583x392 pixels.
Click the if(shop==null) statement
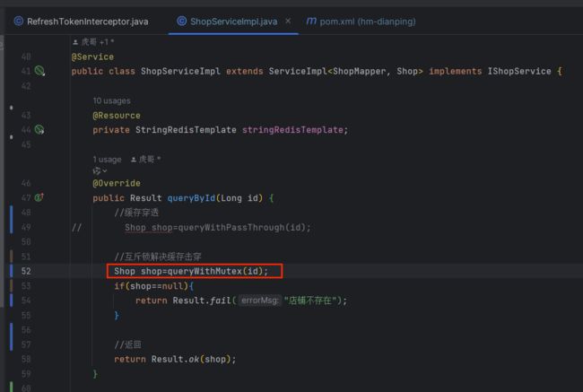pyautogui.click(x=153, y=286)
